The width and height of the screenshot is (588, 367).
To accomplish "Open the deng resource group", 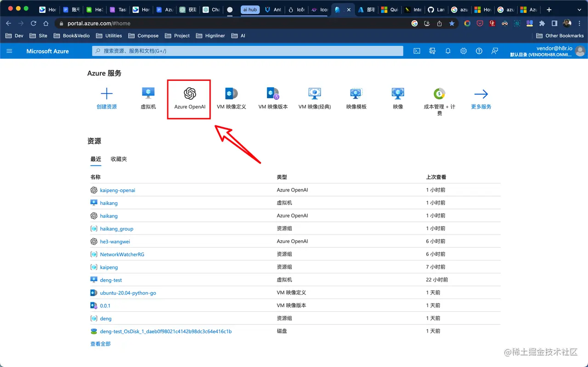I will coord(106,319).
